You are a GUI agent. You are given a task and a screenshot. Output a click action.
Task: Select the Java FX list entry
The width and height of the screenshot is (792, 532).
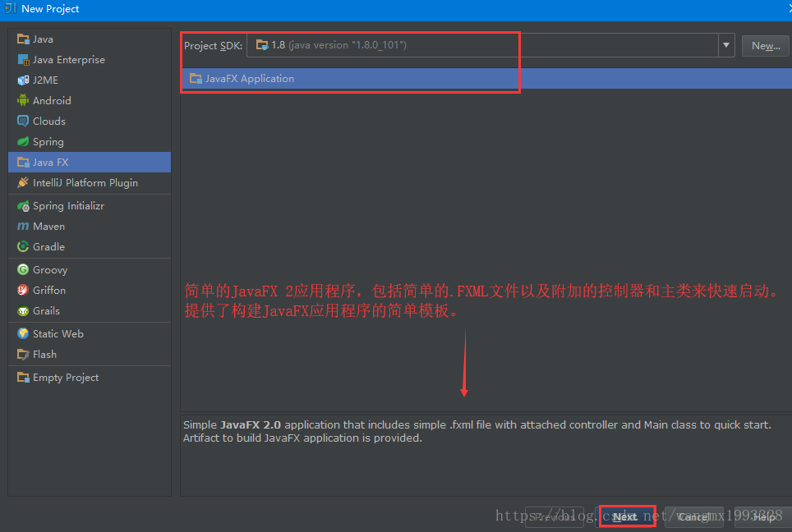click(x=90, y=162)
